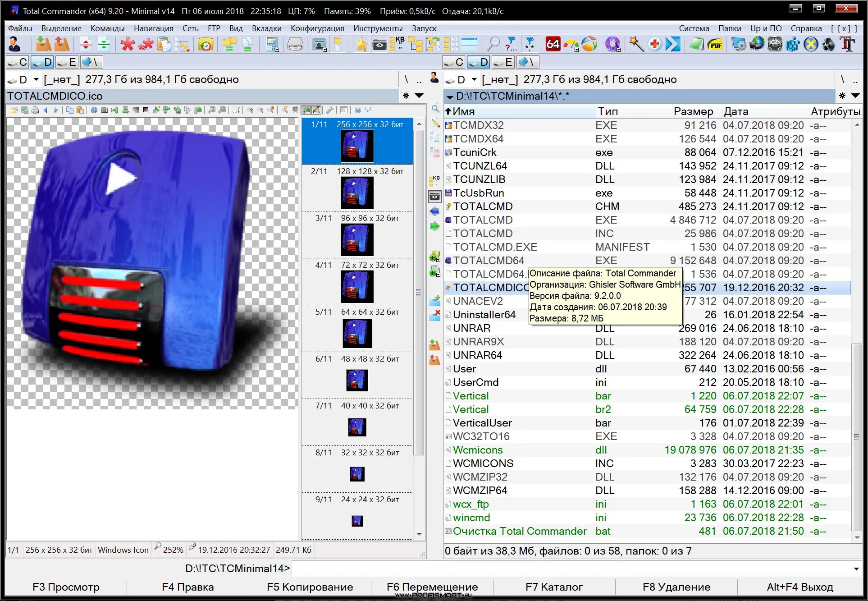Screen dimensions: 868x601
Task: Open the Справка menu
Action: [806, 28]
